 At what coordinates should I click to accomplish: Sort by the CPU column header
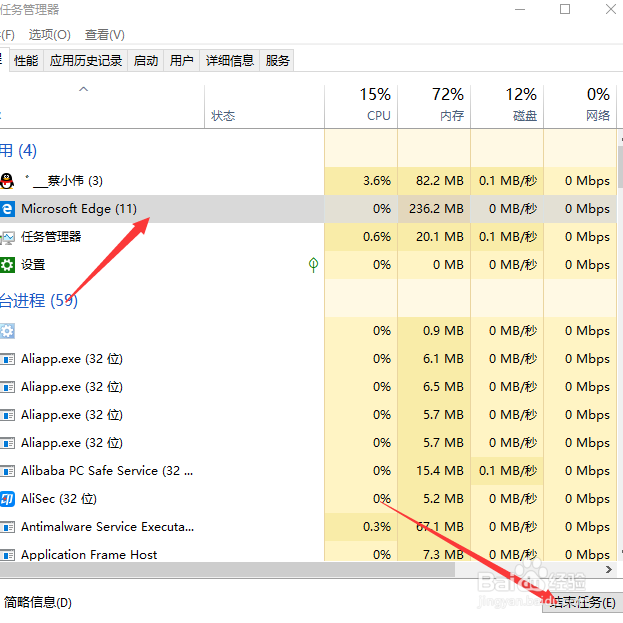click(361, 106)
